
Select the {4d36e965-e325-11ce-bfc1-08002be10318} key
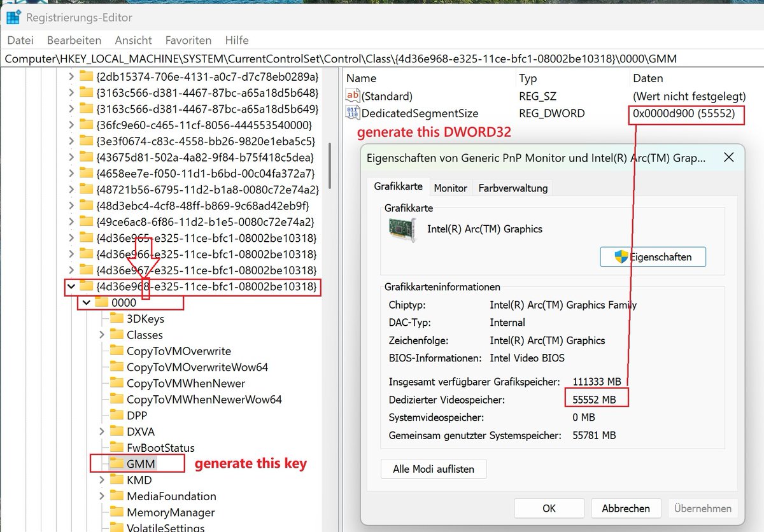click(x=207, y=238)
